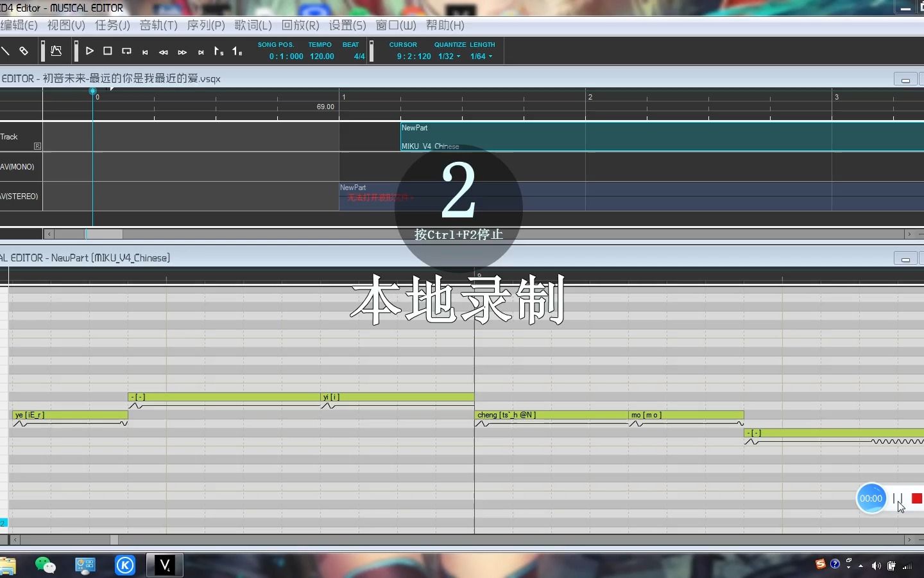Start playback with the Play button

pos(90,51)
